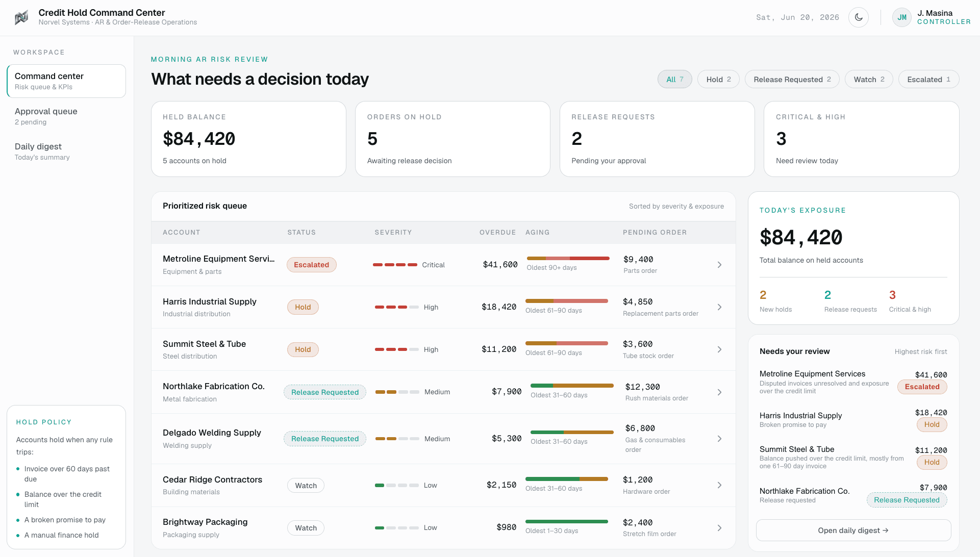Click 'Highest risk first' label
The height and width of the screenshot is (557, 980).
pos(920,351)
